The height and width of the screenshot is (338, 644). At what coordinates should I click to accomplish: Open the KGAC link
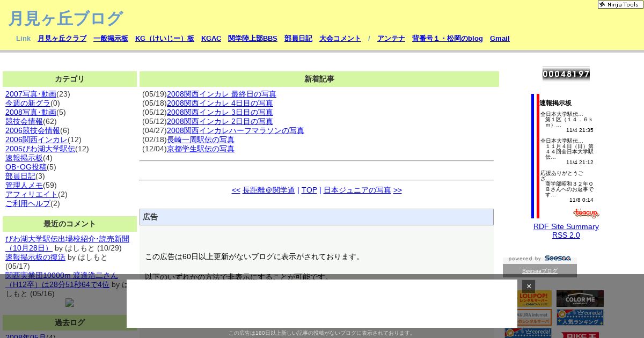pos(211,39)
